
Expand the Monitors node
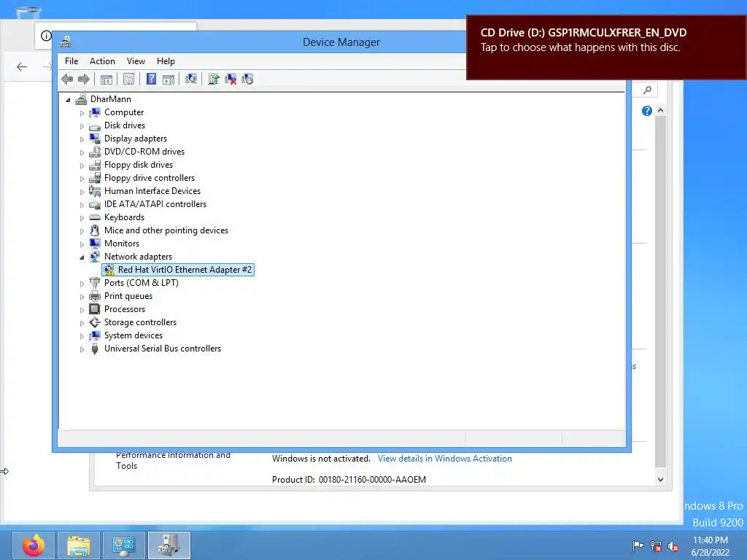coord(82,244)
